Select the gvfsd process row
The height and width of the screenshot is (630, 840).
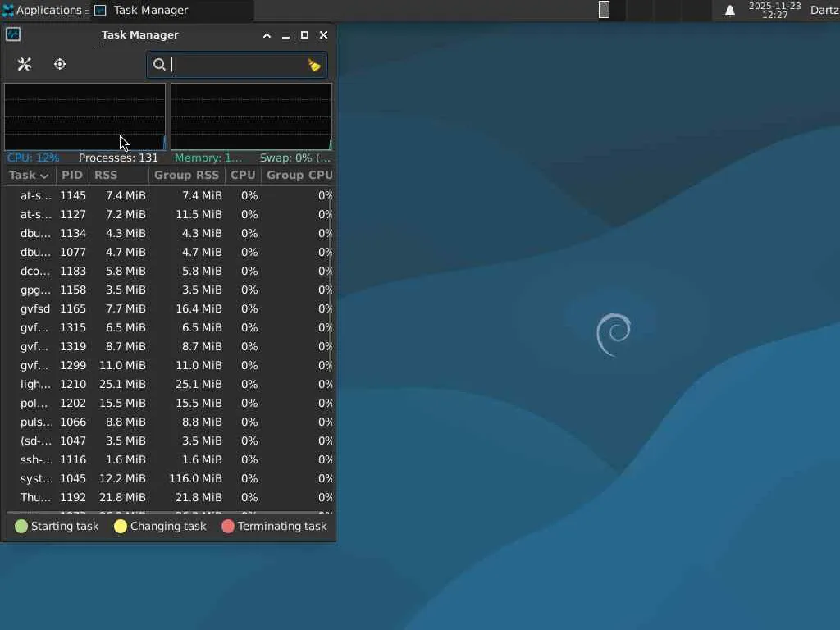[x=168, y=308]
